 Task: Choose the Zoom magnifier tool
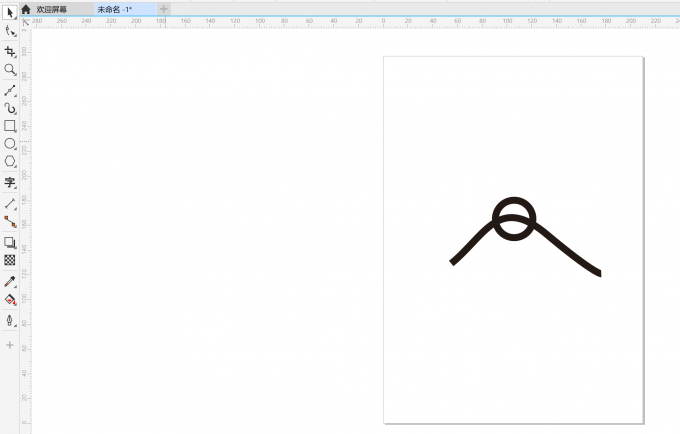tap(10, 70)
